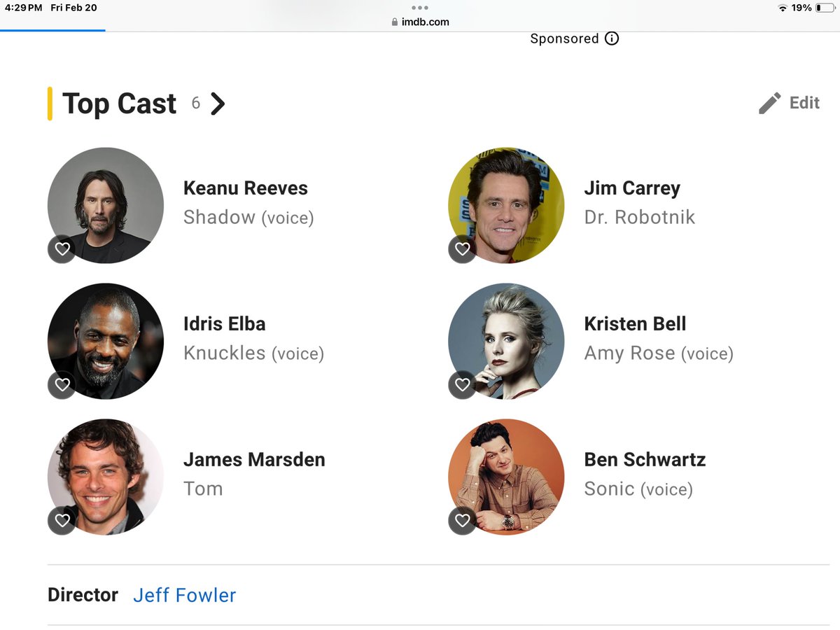
Task: Open the James Marsden name link
Action: (x=254, y=460)
